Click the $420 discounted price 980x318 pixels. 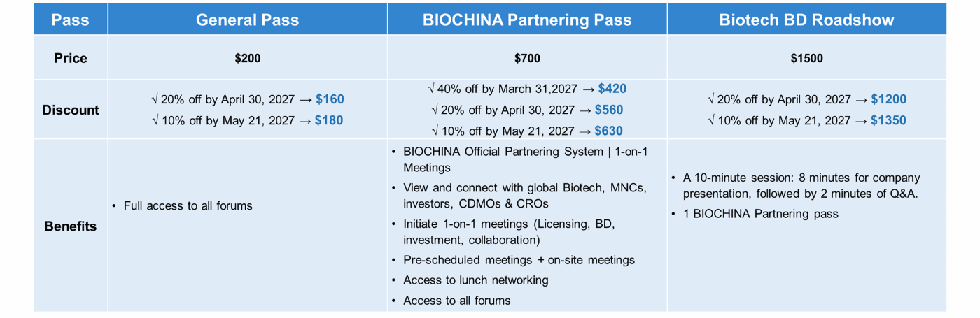click(x=612, y=89)
